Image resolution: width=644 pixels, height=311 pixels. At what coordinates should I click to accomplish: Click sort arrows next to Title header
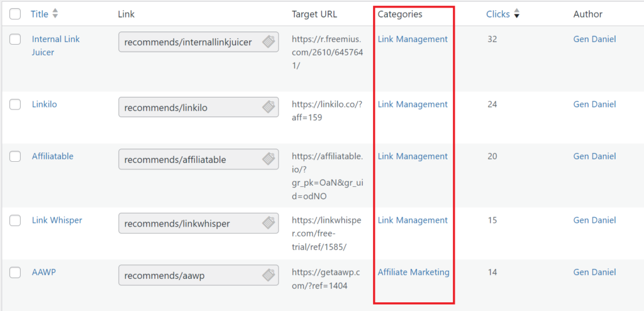tap(55, 14)
